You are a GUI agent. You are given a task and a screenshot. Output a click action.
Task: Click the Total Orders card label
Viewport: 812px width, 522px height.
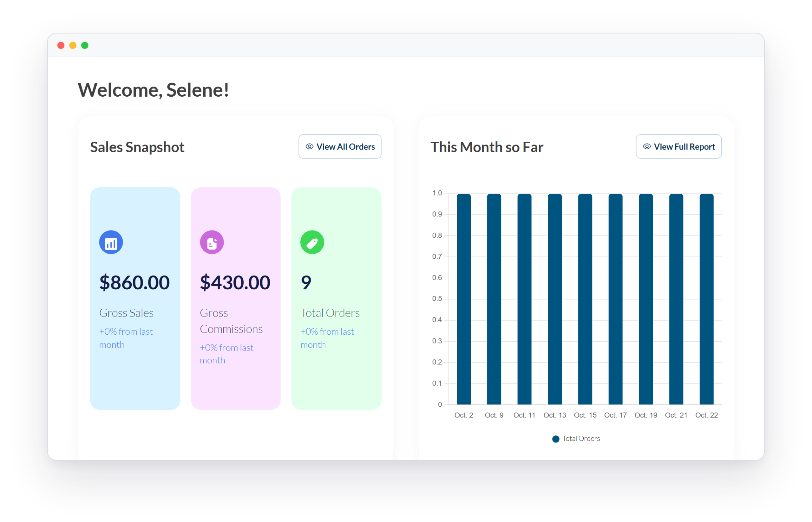[330, 313]
